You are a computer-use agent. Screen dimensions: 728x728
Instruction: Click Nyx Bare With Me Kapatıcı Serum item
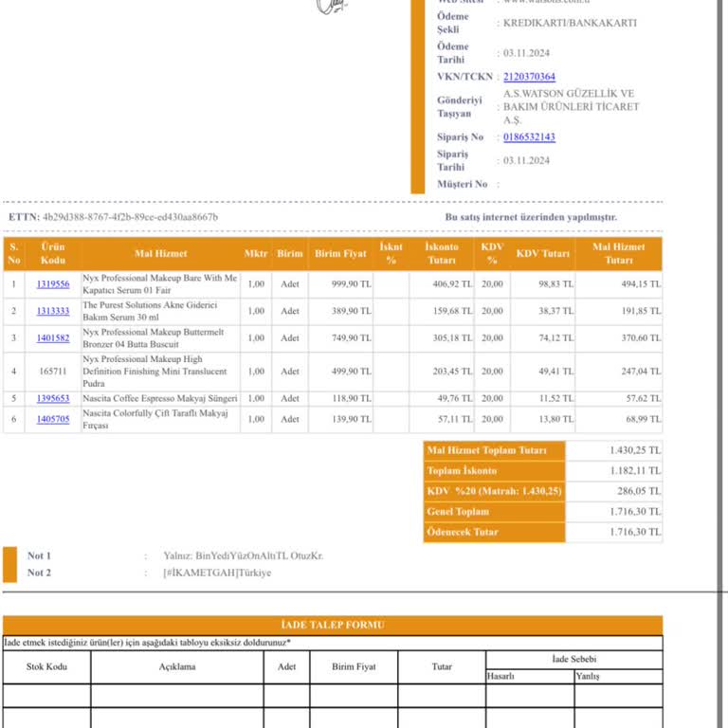pos(159,284)
